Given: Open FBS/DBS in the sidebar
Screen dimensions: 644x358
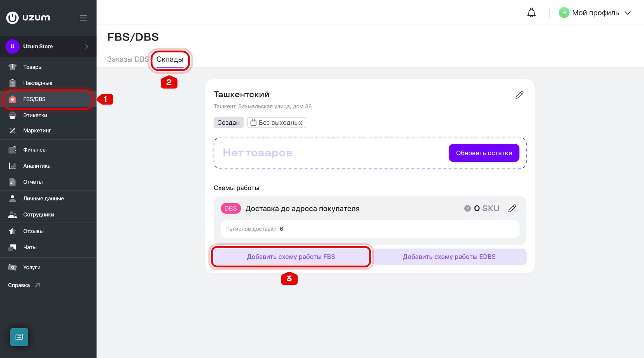Looking at the screenshot, I should (48, 99).
